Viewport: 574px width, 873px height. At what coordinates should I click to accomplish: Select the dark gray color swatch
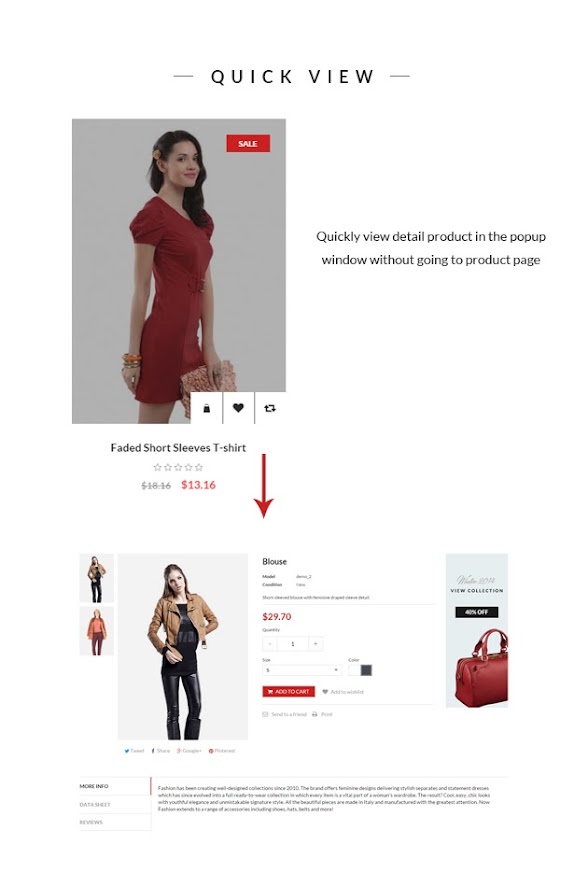[366, 670]
